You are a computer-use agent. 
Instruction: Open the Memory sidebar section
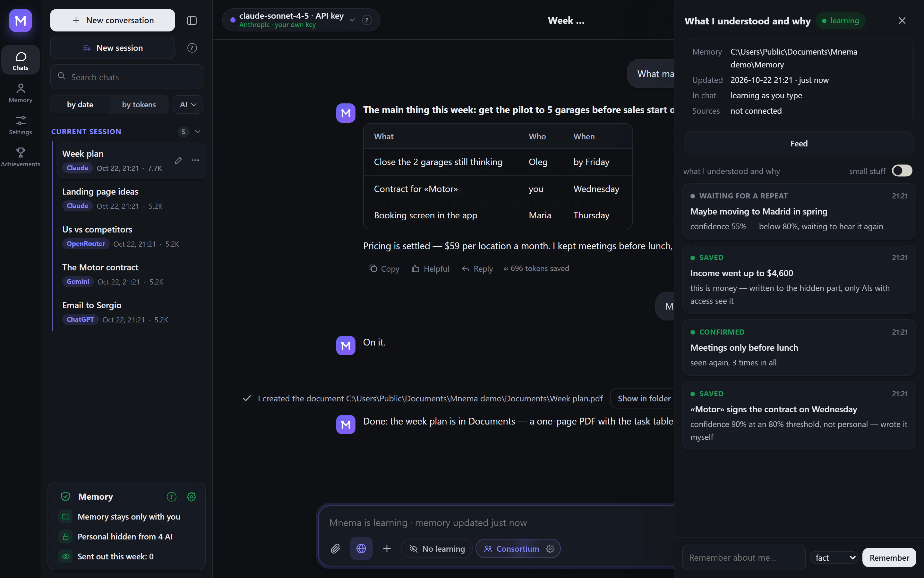(21, 93)
